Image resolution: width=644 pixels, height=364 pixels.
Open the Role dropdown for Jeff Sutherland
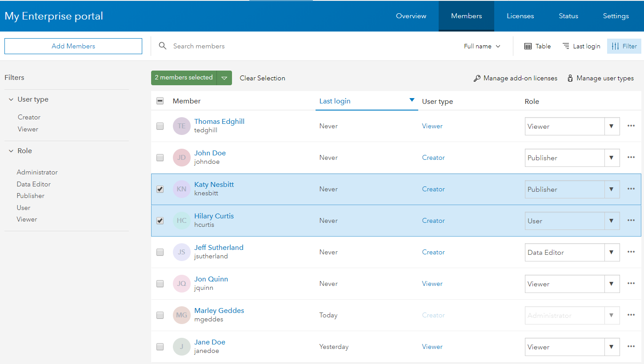click(612, 252)
